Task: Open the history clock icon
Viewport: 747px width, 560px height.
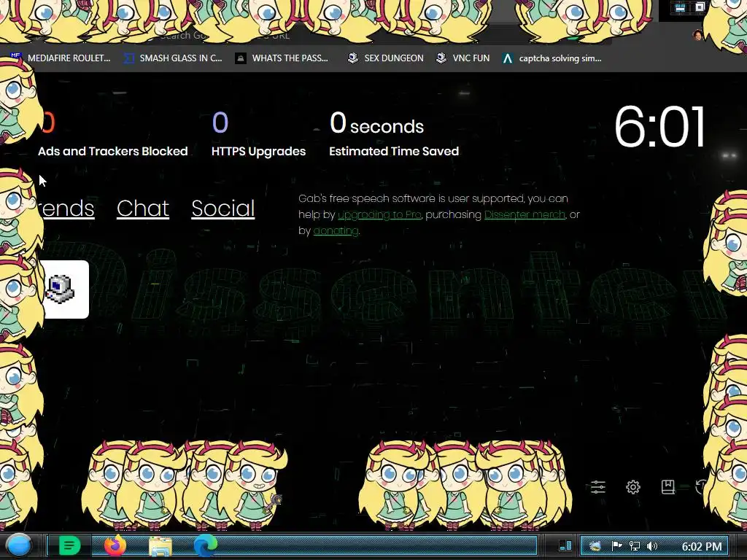Action: tap(700, 486)
